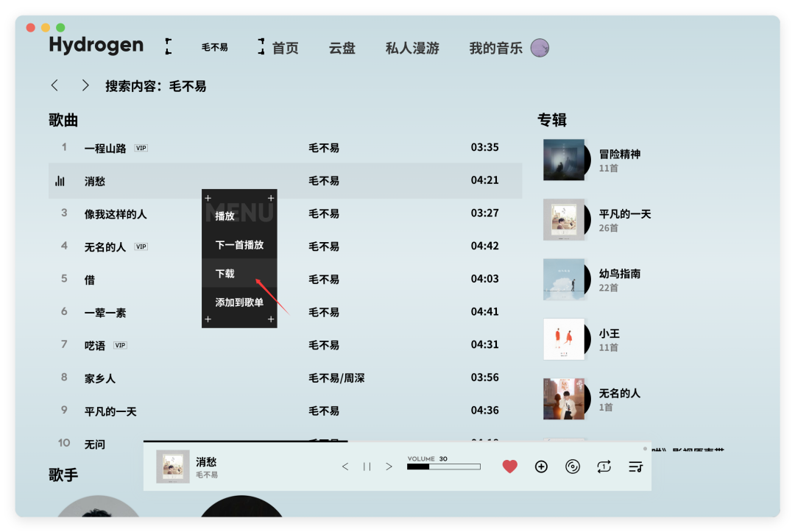This screenshot has height=532, width=795.
Task: Click 下载 in the context menu
Action: (x=239, y=274)
